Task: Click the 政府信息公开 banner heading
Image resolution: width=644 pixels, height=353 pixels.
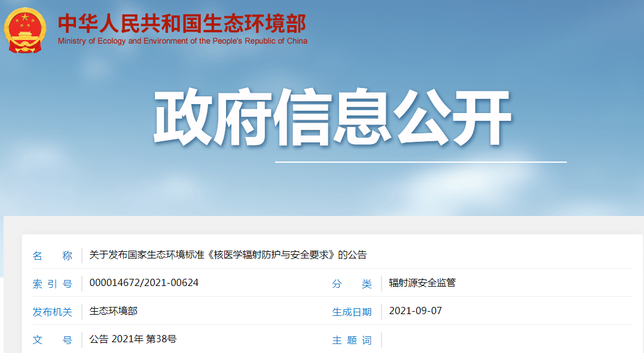Action: click(332, 117)
